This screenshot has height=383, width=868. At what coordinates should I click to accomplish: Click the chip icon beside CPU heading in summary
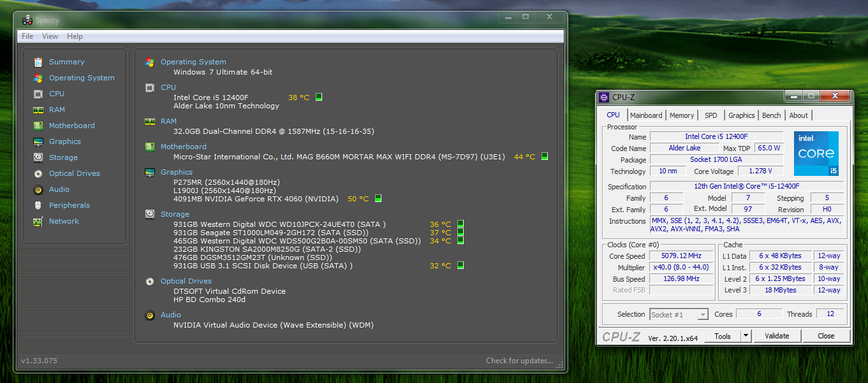tap(150, 87)
